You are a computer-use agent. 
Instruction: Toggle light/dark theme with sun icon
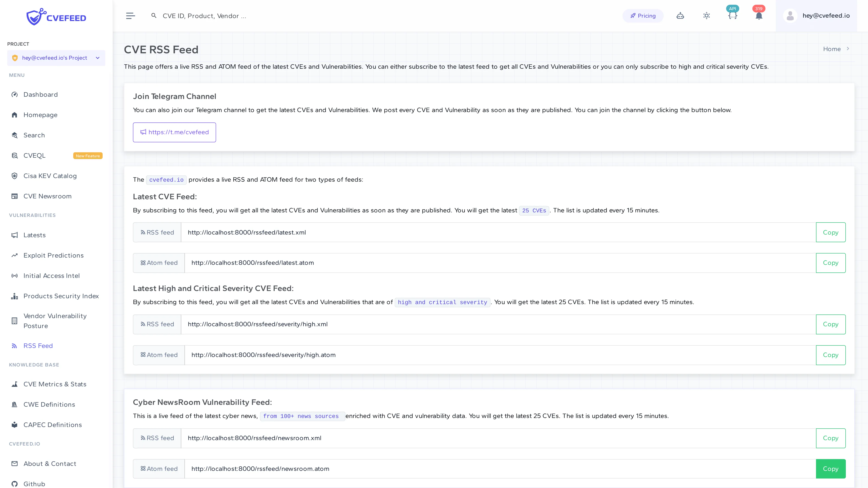tap(707, 16)
